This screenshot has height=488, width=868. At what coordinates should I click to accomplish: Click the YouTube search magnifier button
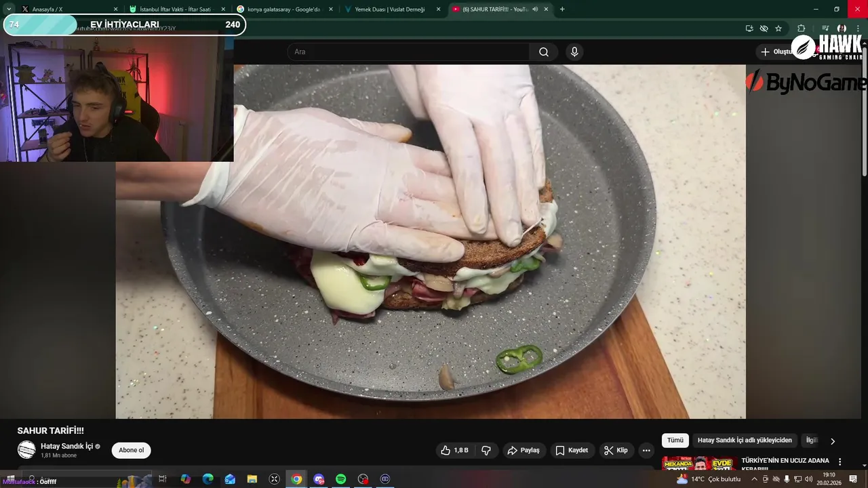544,52
